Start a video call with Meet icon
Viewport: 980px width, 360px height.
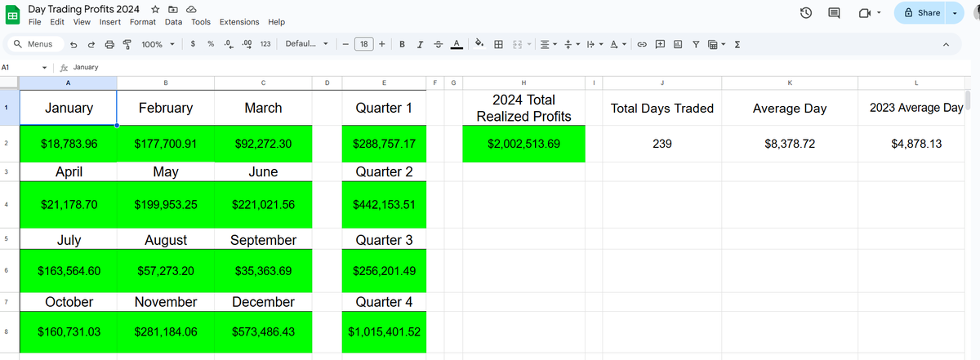point(864,13)
